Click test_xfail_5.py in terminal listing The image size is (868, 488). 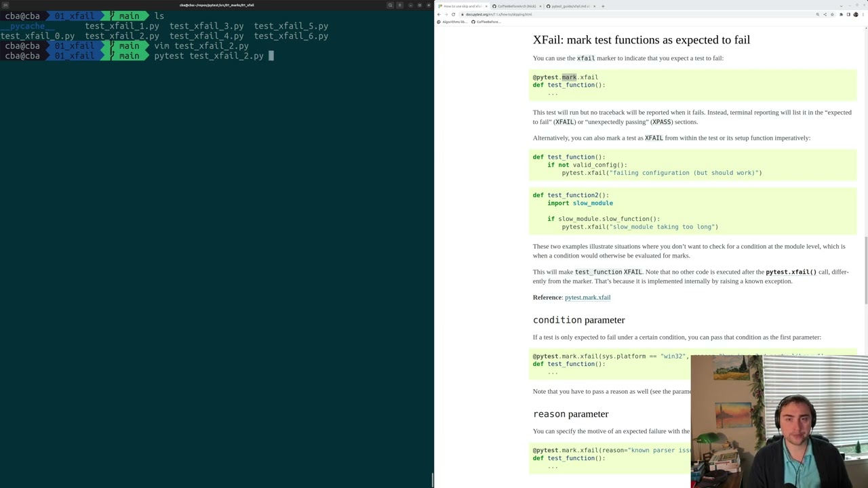(x=291, y=26)
